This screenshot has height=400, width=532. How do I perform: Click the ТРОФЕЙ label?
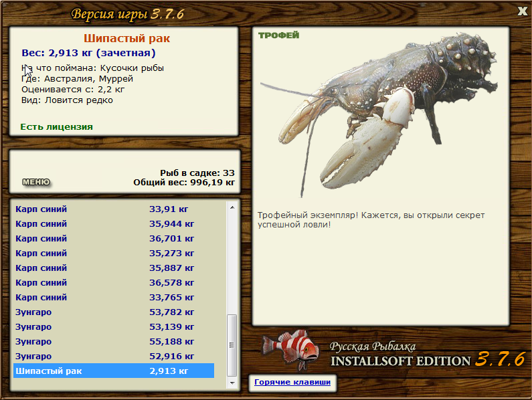click(278, 35)
